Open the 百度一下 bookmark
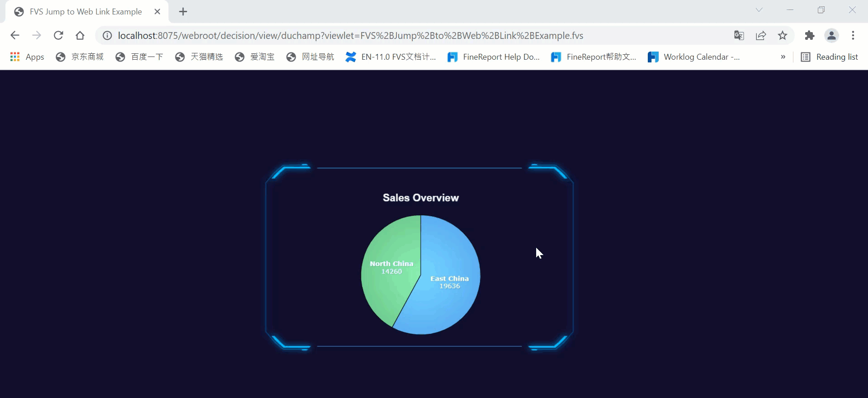Screen dimensions: 868x398 (x=139, y=57)
